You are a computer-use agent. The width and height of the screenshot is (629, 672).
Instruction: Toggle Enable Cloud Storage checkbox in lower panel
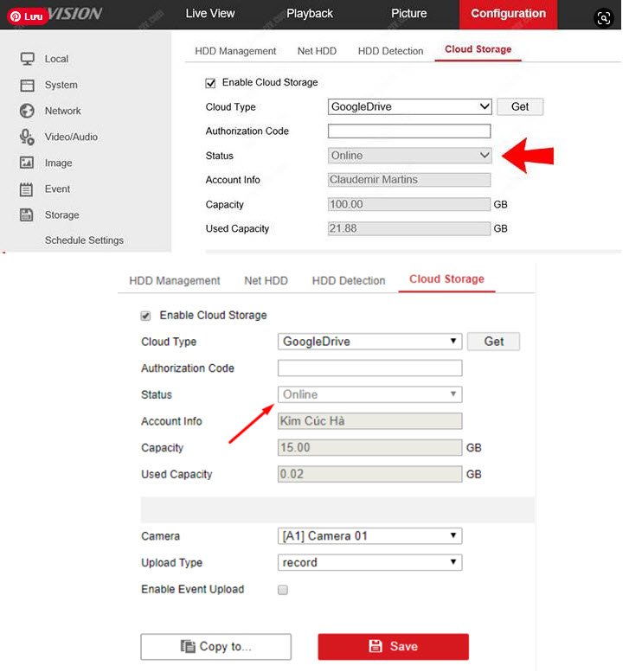[145, 316]
